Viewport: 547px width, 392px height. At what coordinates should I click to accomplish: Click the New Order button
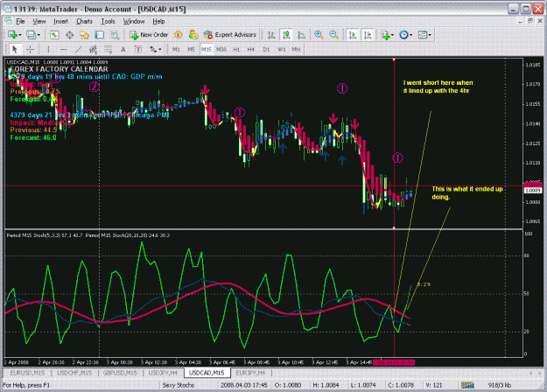(x=149, y=34)
